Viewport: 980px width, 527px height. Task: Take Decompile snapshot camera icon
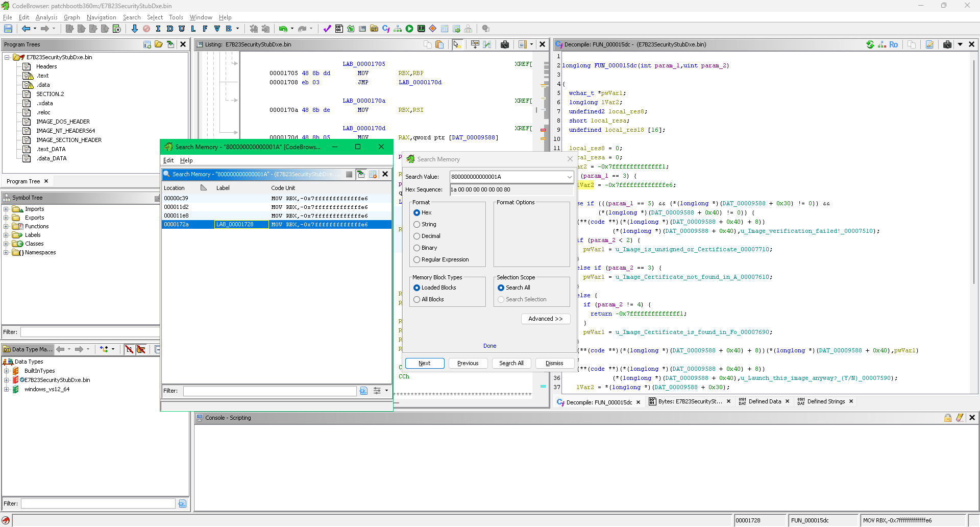point(947,44)
